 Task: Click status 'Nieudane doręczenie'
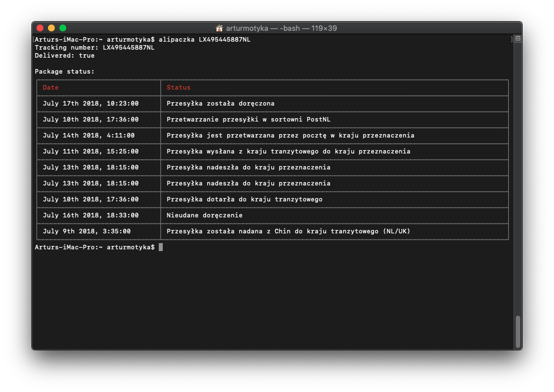click(x=204, y=215)
